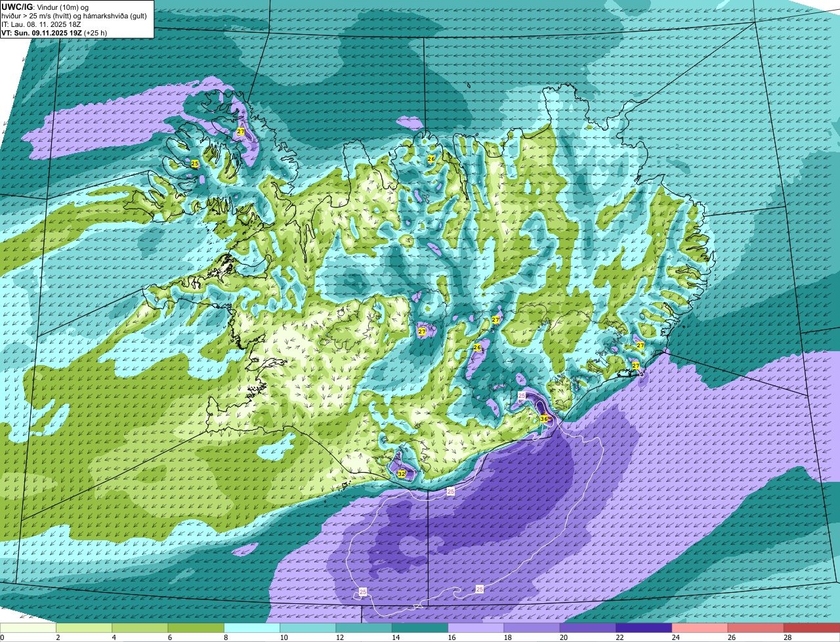Select the 2–4 m/s legend color swatch
The height and width of the screenshot is (642, 840).
click(x=84, y=628)
